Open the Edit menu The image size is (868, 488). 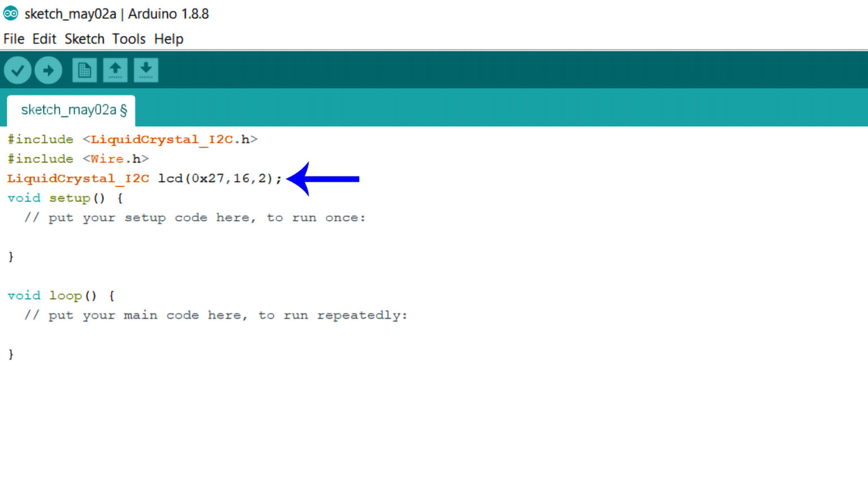tap(45, 38)
